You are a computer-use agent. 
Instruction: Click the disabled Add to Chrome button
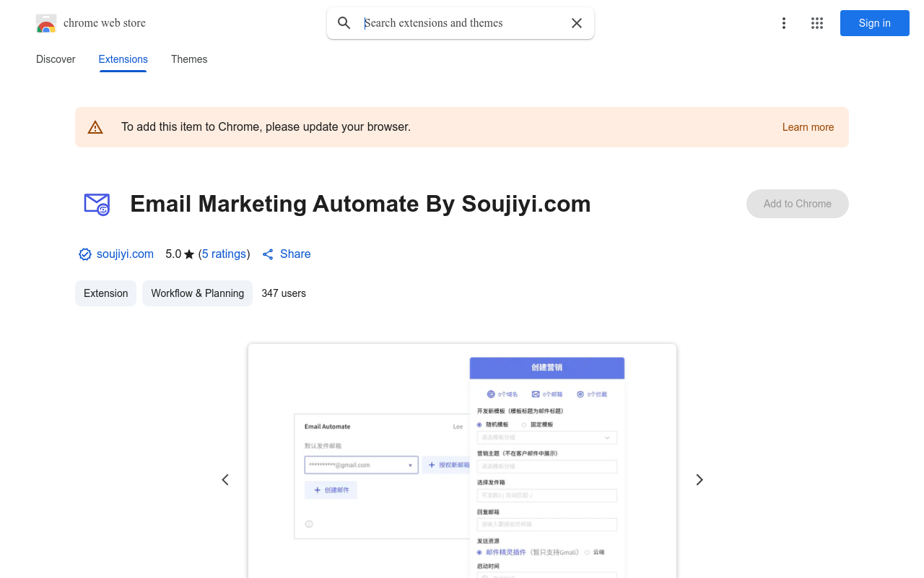797,204
